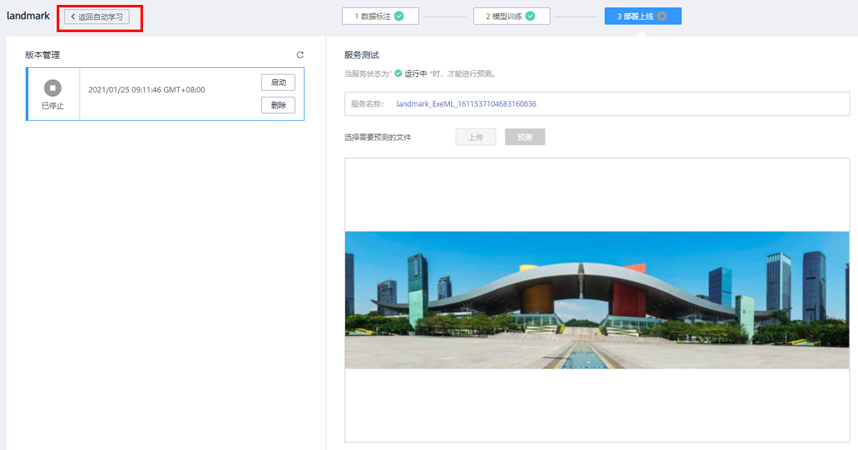Click the green 运行中 status icon
Screen dimensions: 858x450
tap(398, 73)
